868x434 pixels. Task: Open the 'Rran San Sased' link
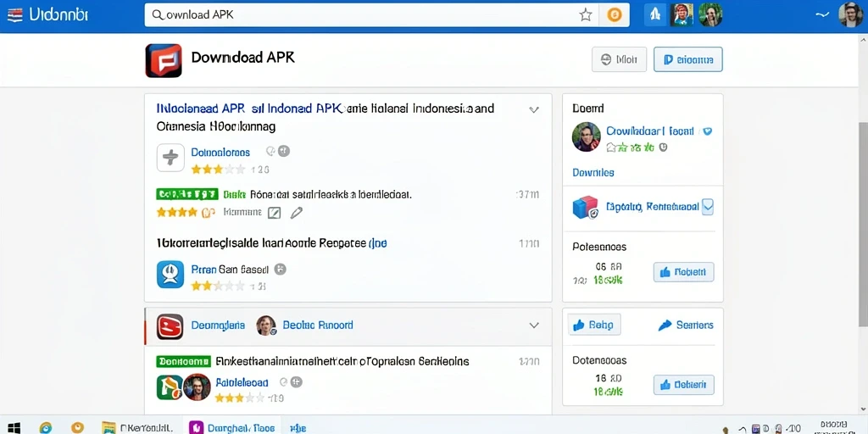tap(230, 270)
